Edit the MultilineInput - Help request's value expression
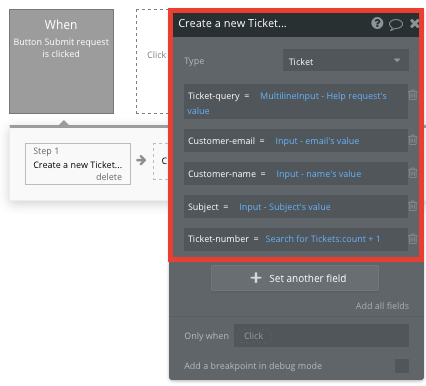This screenshot has width=426, height=386. click(287, 103)
